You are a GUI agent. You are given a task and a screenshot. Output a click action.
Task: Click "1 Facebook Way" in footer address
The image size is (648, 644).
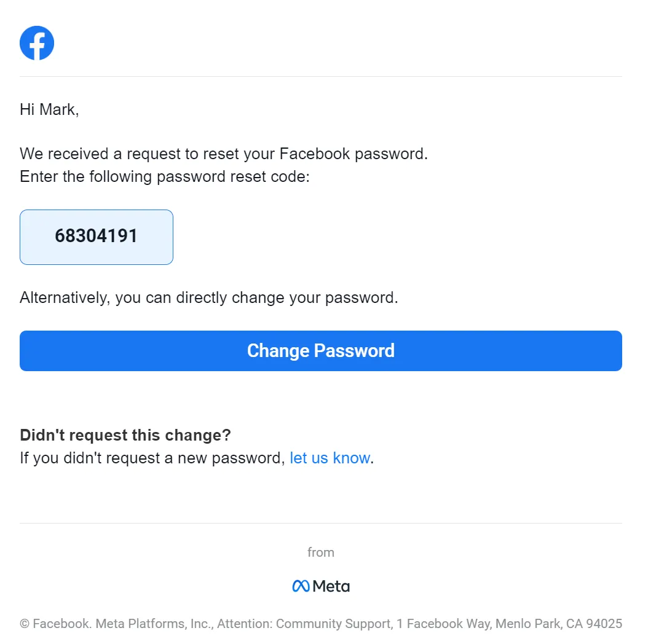[x=444, y=623]
